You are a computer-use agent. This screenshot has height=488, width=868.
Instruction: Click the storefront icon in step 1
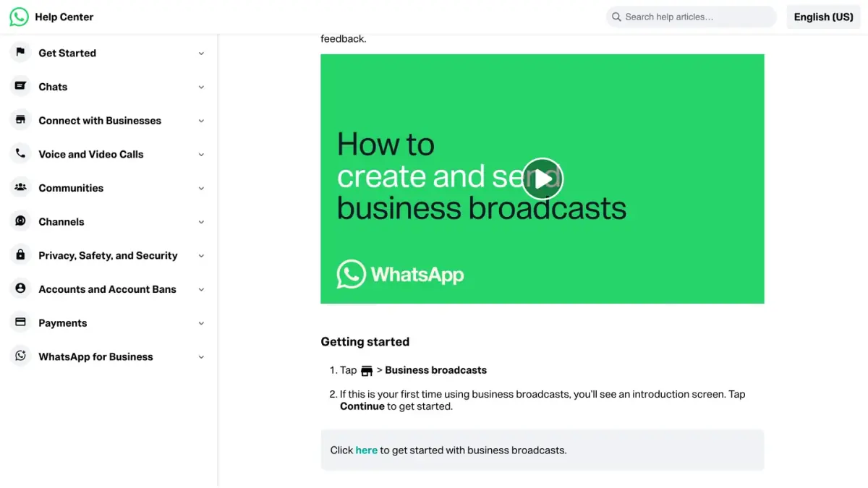coord(367,371)
